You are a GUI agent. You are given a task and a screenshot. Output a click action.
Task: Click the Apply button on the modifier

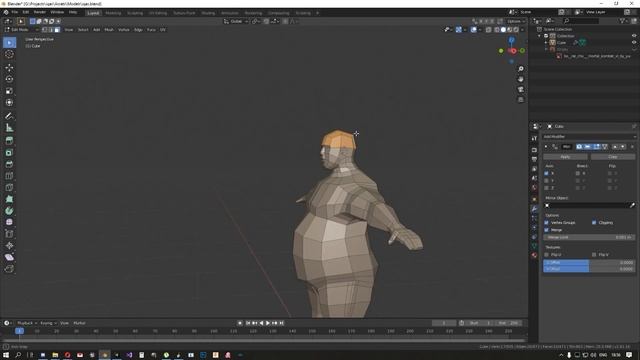coord(565,157)
